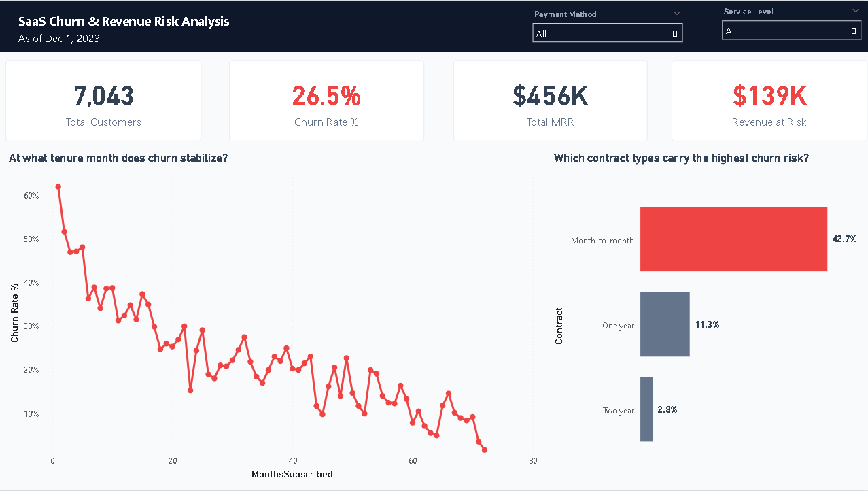Click the 'Two year' axis label
The height and width of the screenshot is (491, 868).
point(618,411)
